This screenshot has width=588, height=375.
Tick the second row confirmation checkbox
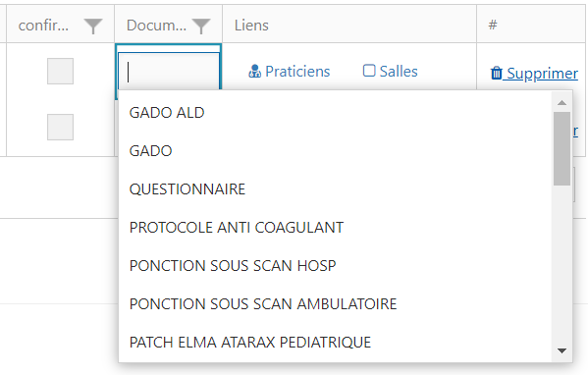tap(61, 127)
